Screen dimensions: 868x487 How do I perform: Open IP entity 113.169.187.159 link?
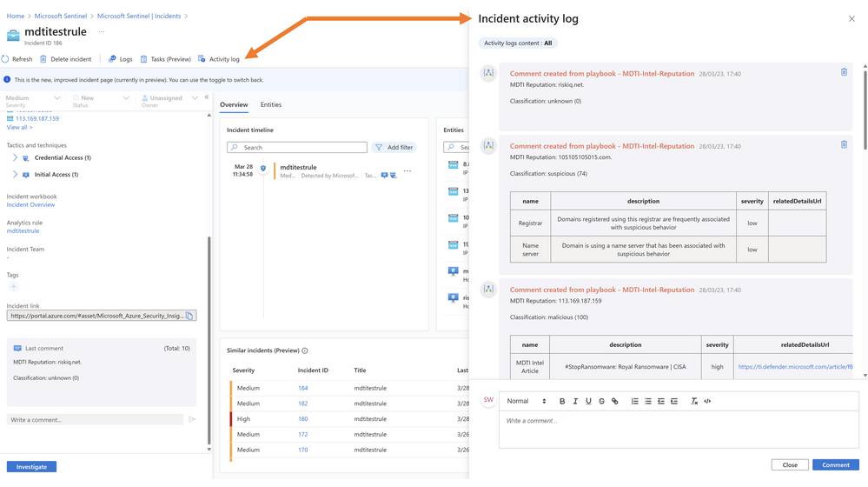click(37, 118)
